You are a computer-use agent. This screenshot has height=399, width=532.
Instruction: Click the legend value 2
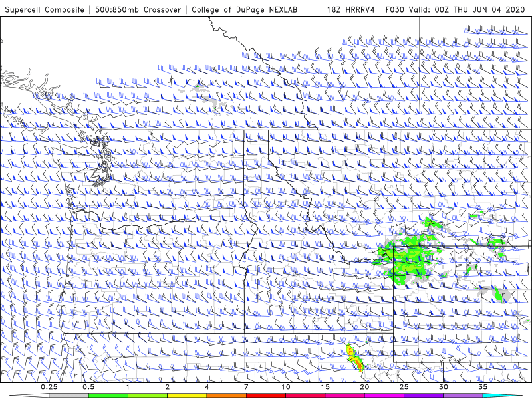(x=168, y=387)
